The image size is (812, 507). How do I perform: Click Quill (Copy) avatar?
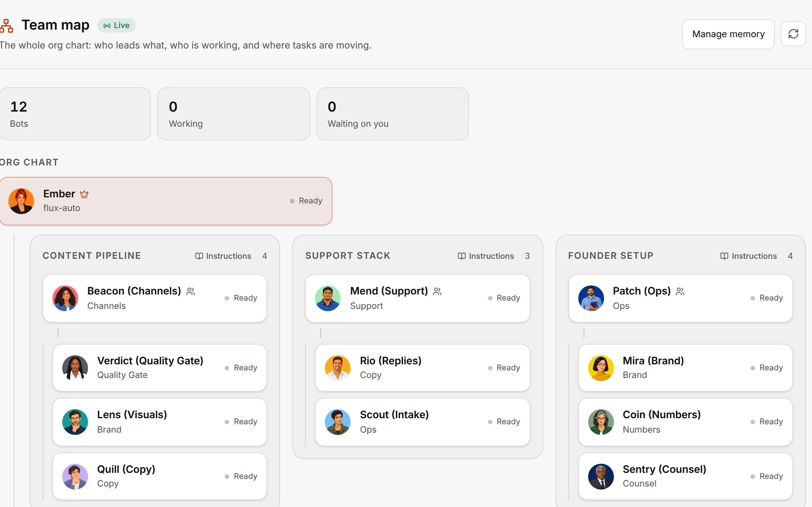75,477
